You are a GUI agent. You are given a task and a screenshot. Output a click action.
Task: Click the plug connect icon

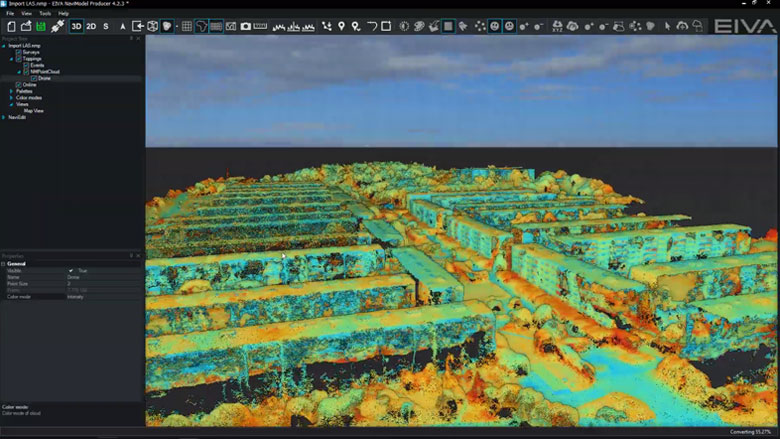point(57,26)
